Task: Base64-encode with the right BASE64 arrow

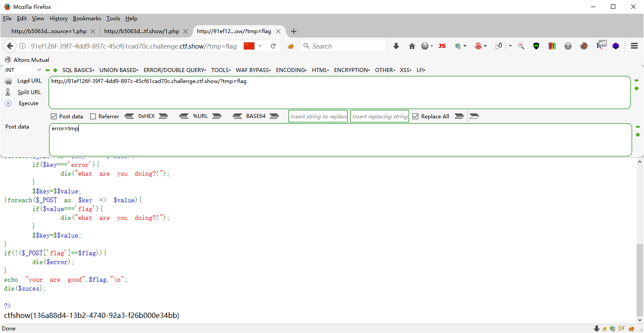Action: coord(274,116)
